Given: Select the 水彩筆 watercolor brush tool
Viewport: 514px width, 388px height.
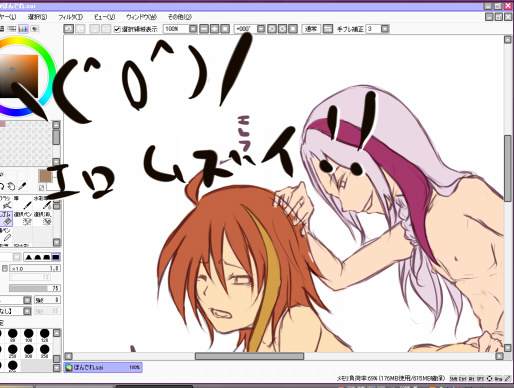Looking at the screenshot, I should click(43, 203).
